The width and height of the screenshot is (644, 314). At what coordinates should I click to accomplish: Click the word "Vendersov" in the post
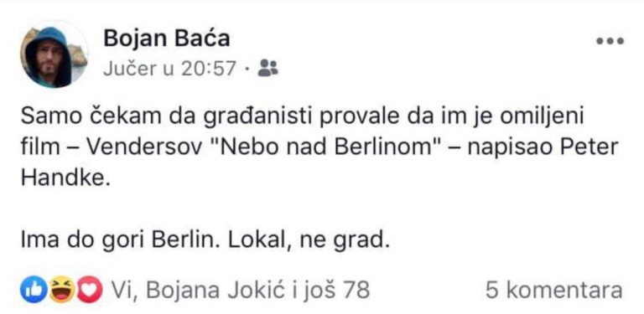(x=142, y=147)
